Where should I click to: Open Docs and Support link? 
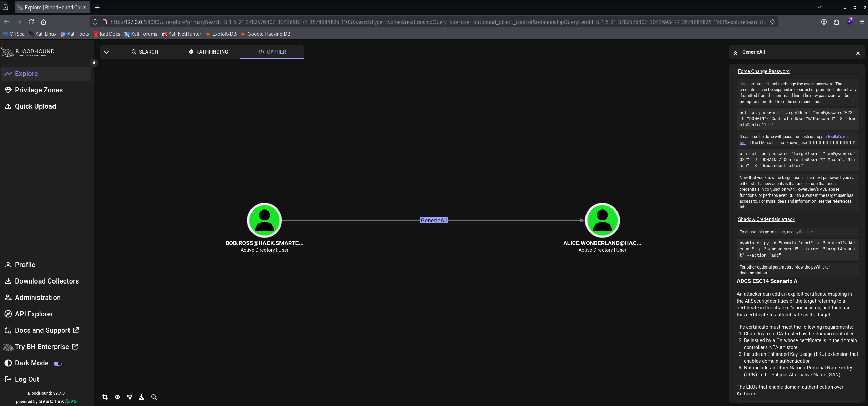click(46, 330)
